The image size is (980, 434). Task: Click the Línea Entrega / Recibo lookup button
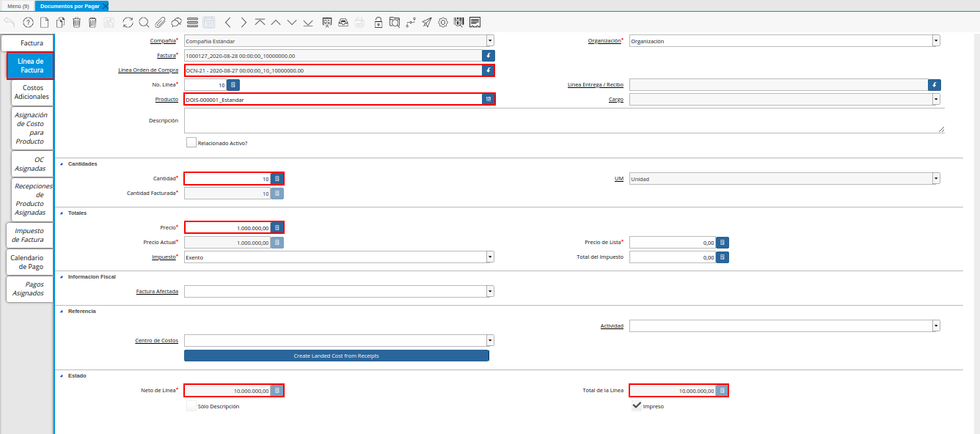point(935,85)
